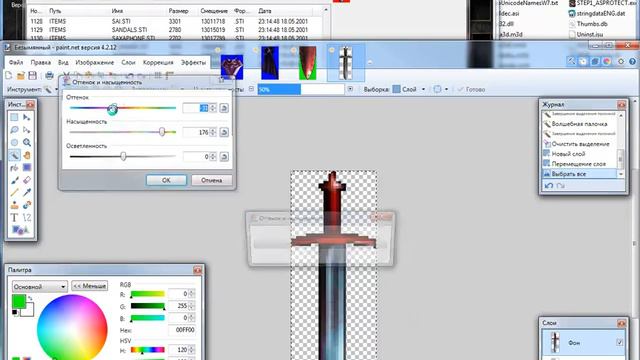Select the Move Selection tool
This screenshot has width=640, height=360.
27,130
